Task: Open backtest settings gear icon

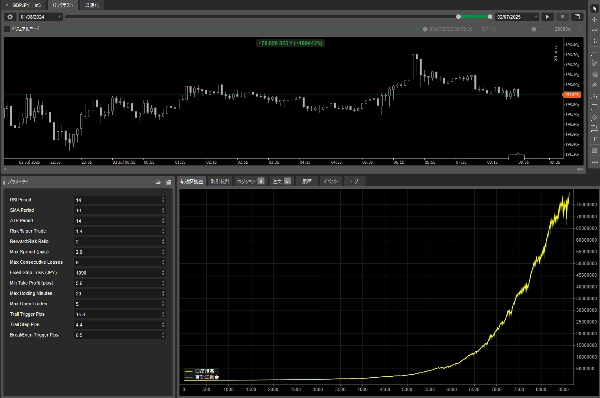Action: [x=10, y=17]
